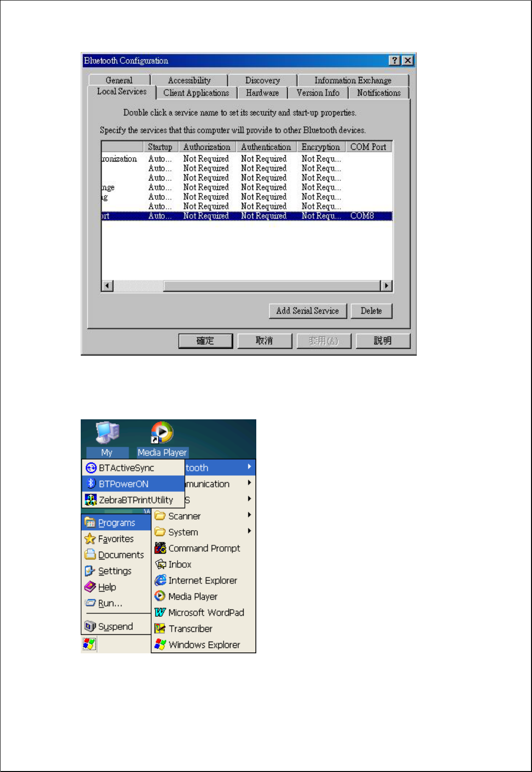Screen dimensions: 532x772
Task: Click the left scroll arrow of services list
Action: point(107,286)
